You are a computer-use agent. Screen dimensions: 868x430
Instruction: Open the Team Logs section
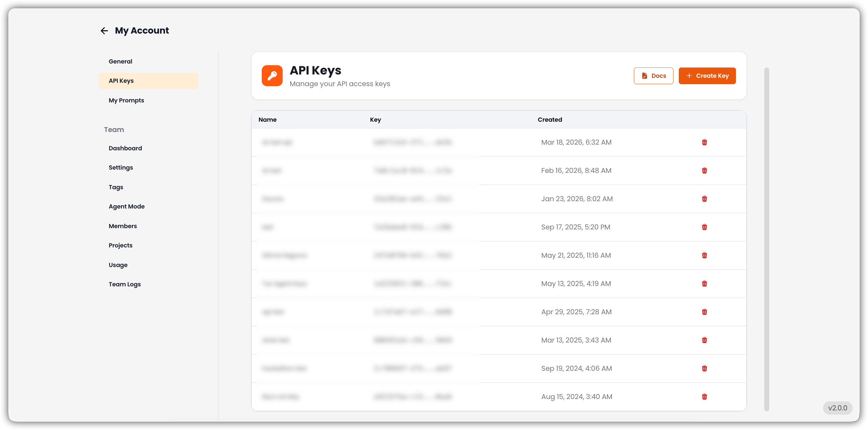click(124, 284)
